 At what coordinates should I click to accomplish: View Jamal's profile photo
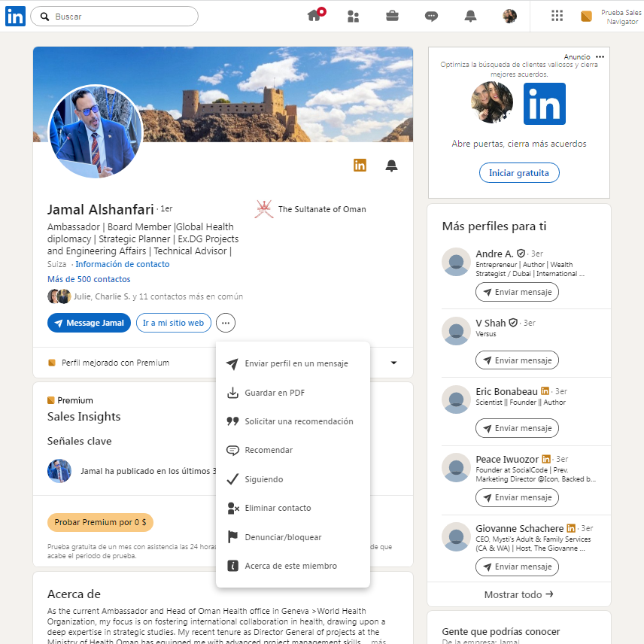pyautogui.click(x=96, y=131)
